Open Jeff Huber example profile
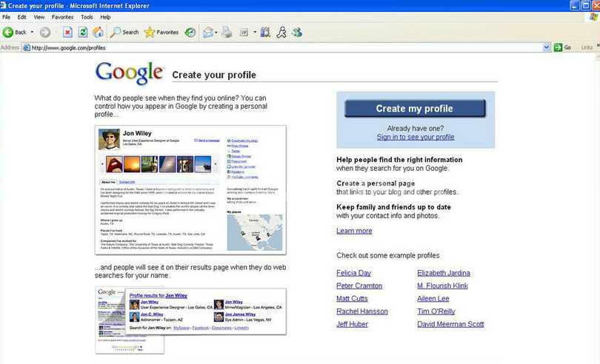This screenshot has width=600, height=364. (352, 324)
